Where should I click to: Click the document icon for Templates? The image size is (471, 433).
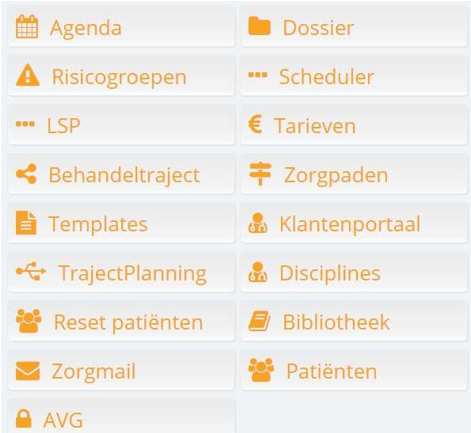(26, 223)
